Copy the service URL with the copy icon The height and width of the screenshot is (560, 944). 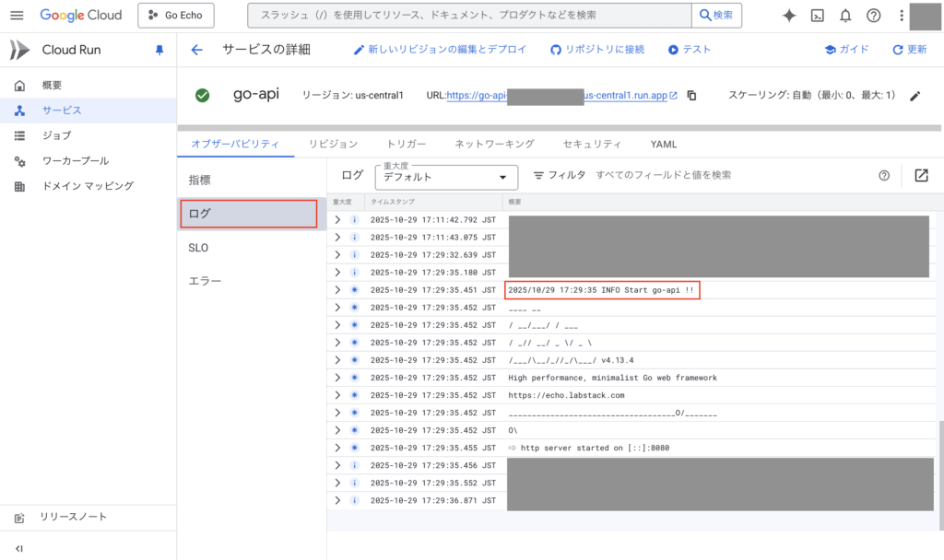(x=692, y=95)
